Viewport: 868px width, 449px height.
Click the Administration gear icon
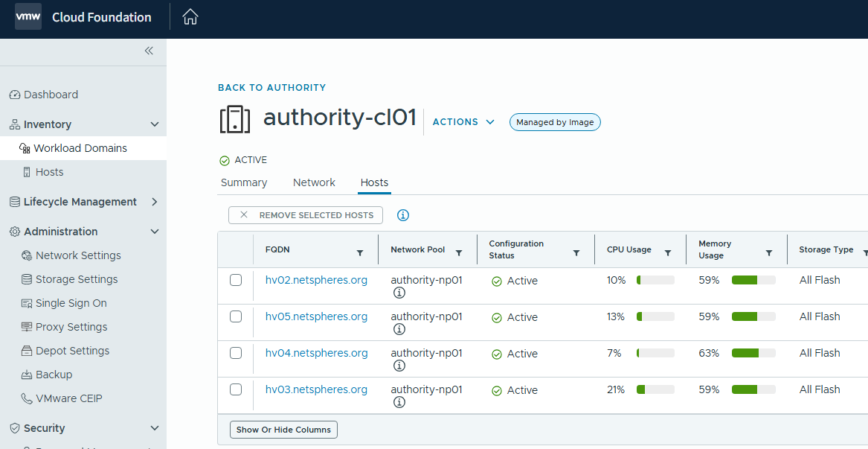[15, 232]
